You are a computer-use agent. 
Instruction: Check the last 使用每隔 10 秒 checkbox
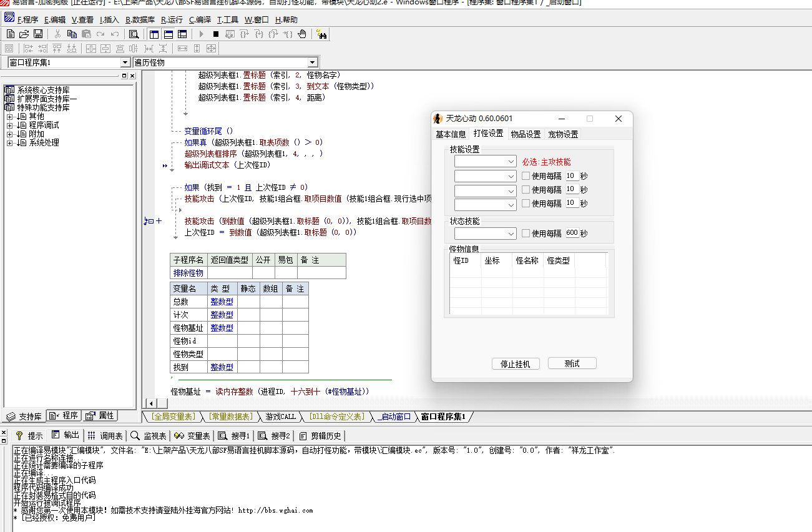[526, 204]
